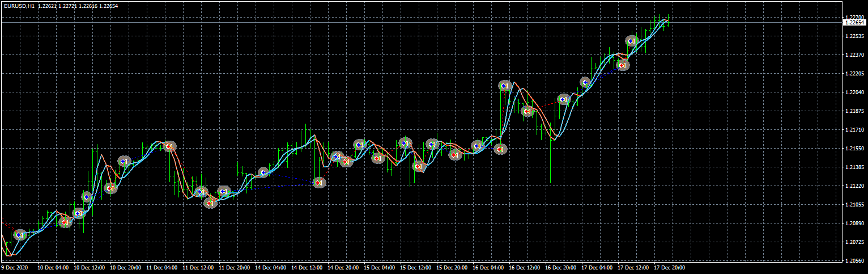Viewport: 868px width, 274px height.
Task: Select the lowest red marker above 11 Dec 12:00
Action: click(x=210, y=203)
